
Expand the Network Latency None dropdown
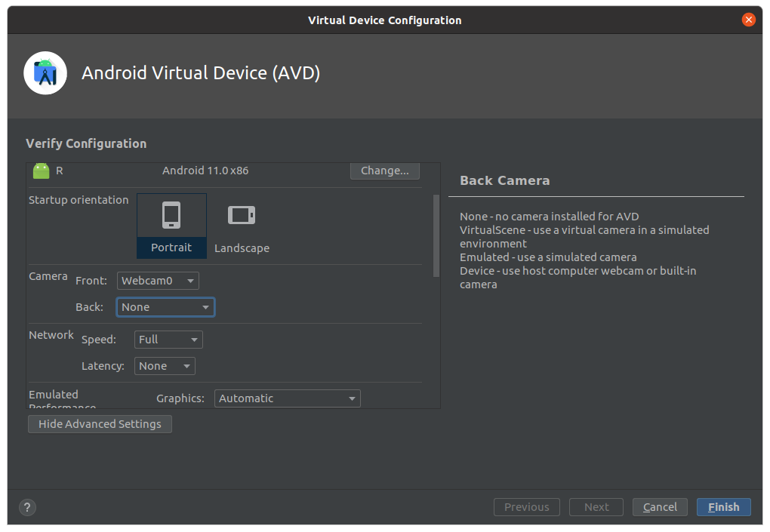[165, 366]
